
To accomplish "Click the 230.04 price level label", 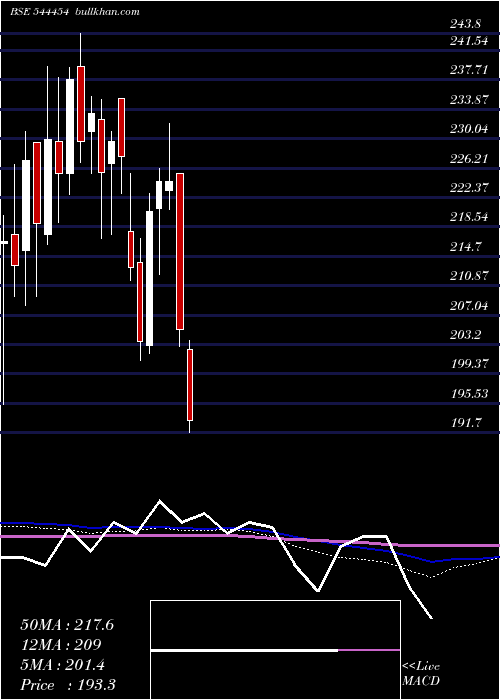I will (x=469, y=129).
